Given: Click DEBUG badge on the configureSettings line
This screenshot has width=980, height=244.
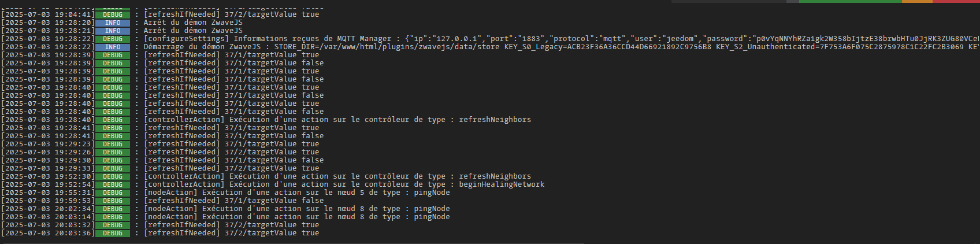Looking at the screenshot, I should (x=113, y=39).
